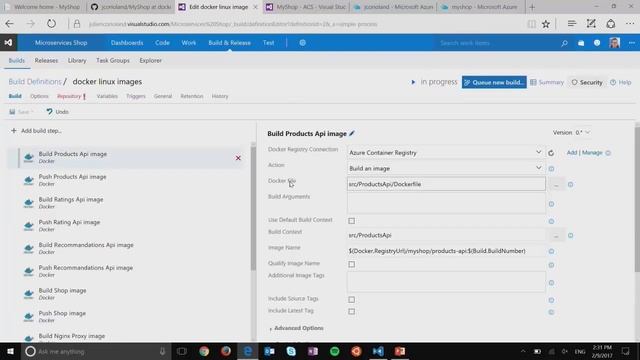Screen dimensions: 640x360
Task: Show info for Docker File field
Action: (571, 184)
